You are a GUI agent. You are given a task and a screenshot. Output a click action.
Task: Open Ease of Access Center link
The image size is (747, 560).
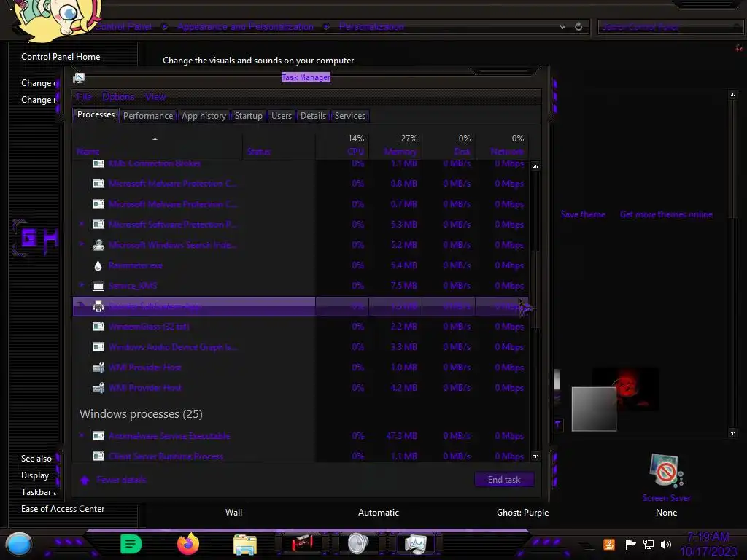coord(63,509)
